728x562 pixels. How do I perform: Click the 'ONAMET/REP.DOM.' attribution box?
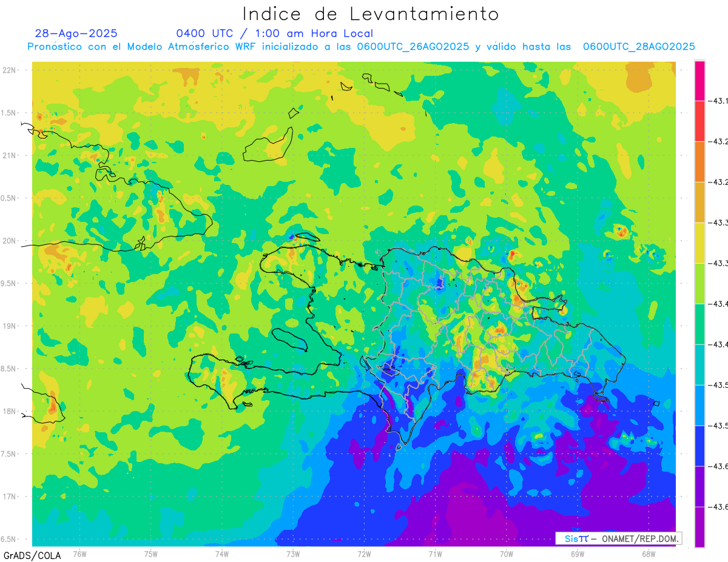[618, 538]
